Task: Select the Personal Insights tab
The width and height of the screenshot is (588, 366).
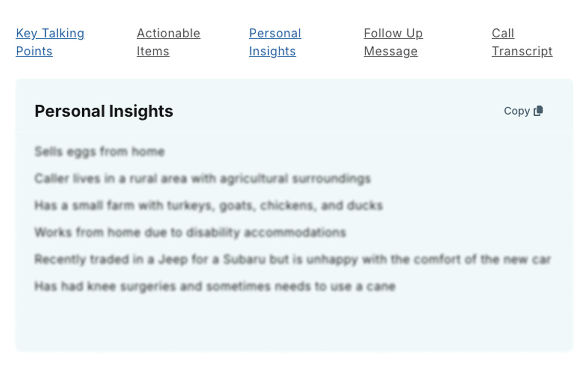Action: pos(275,42)
